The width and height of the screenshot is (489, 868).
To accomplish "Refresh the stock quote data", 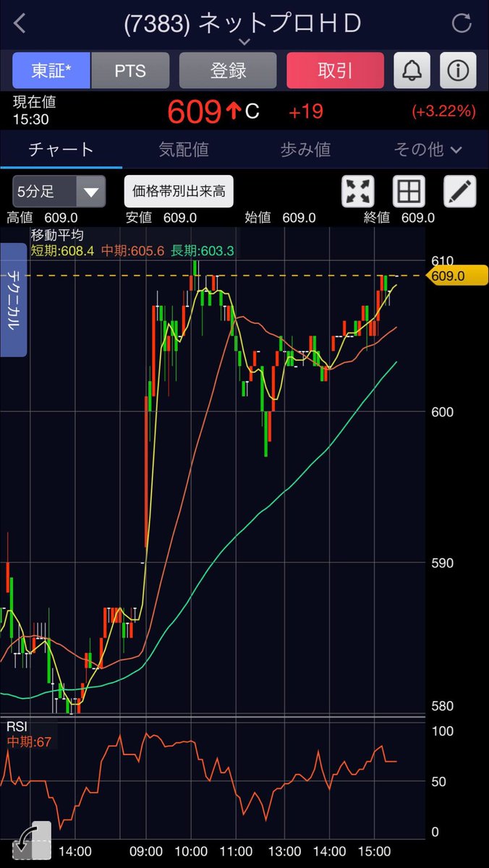I will (x=462, y=23).
